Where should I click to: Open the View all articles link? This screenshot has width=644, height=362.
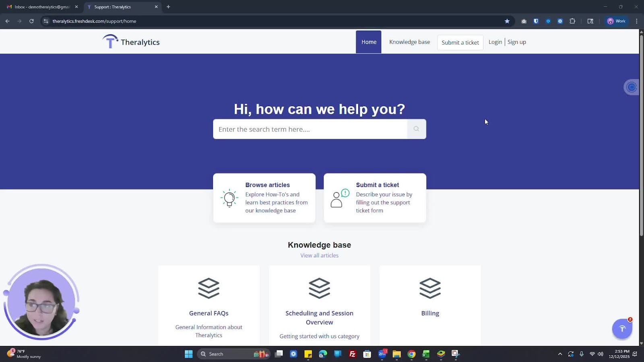click(x=319, y=255)
